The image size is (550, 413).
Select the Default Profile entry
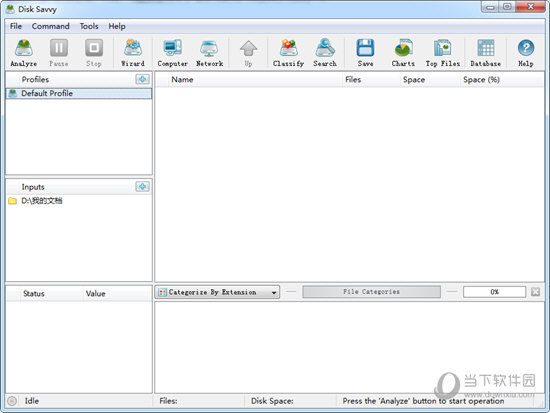(x=79, y=93)
